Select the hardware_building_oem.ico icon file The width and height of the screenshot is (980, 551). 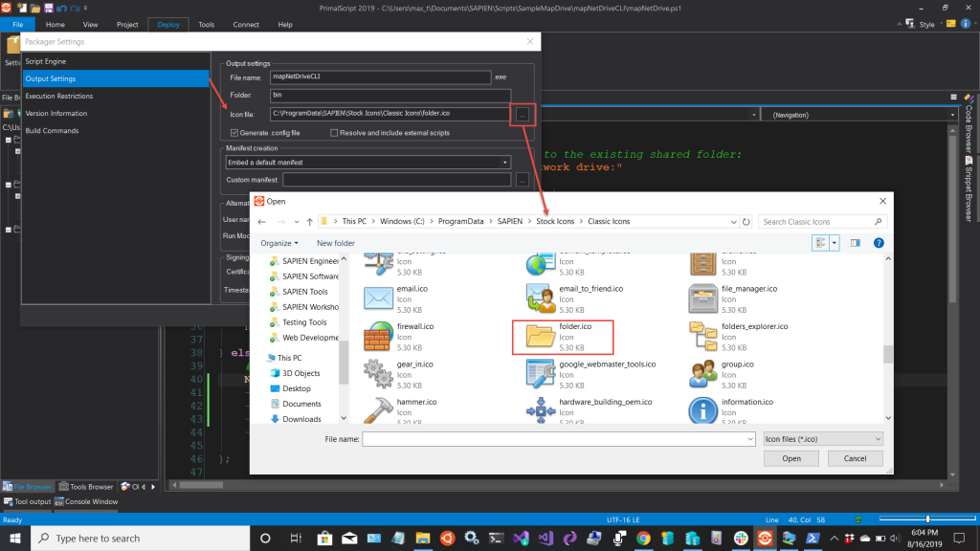(x=589, y=409)
